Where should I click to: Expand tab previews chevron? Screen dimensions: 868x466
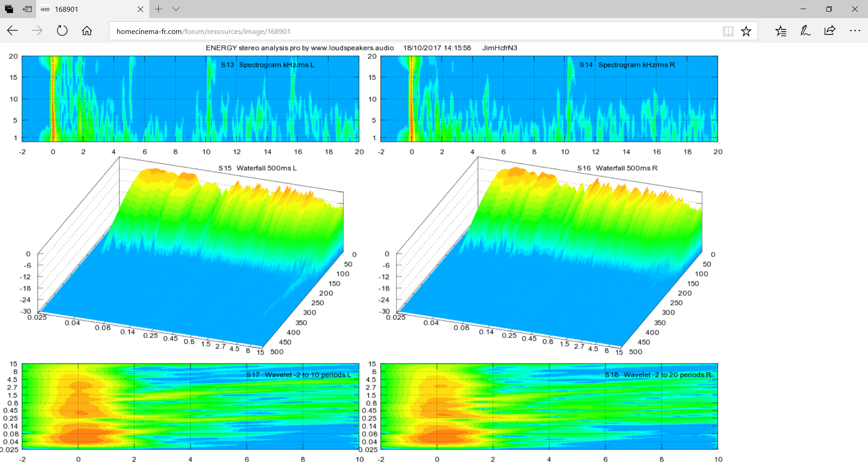coord(176,9)
